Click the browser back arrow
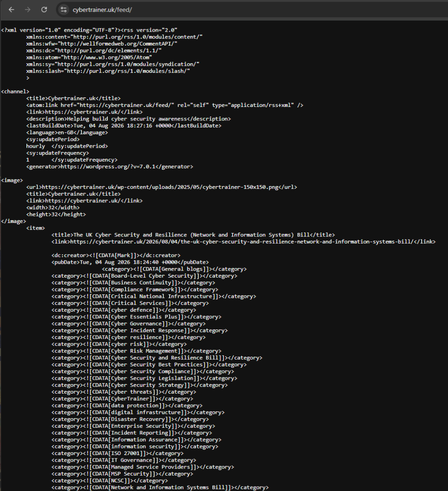The width and height of the screenshot is (448, 491). (x=11, y=10)
